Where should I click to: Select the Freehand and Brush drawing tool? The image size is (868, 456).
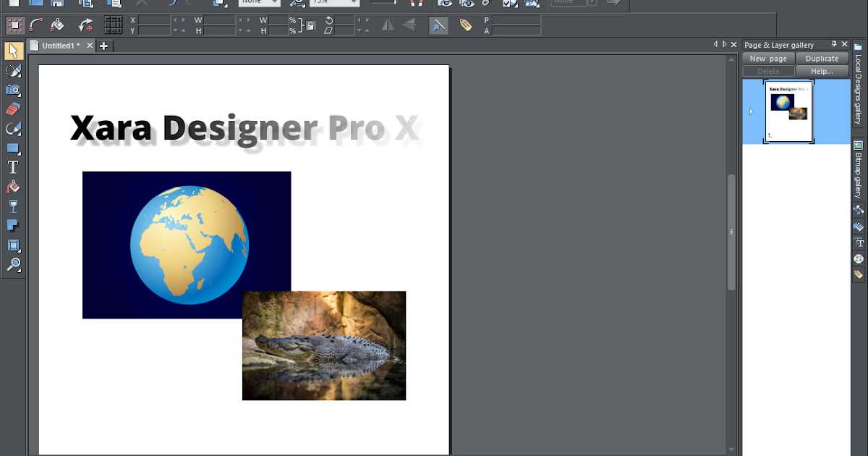coord(12,70)
